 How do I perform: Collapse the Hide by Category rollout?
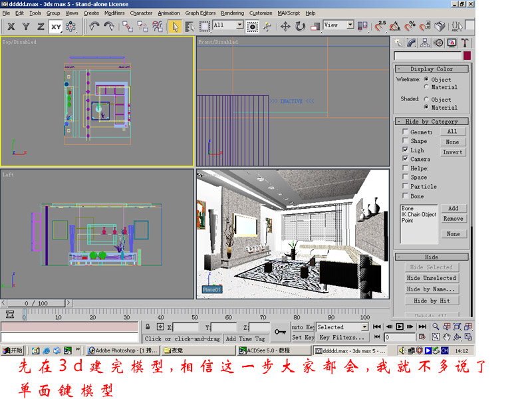click(x=432, y=122)
